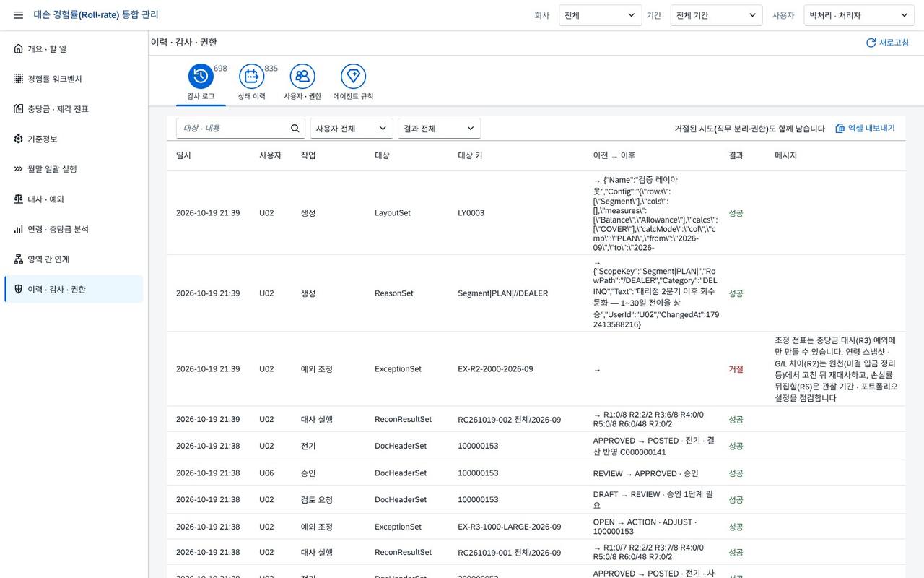Click the ReasonSet target cell
This screenshot has width=924, height=578.
pyautogui.click(x=394, y=293)
